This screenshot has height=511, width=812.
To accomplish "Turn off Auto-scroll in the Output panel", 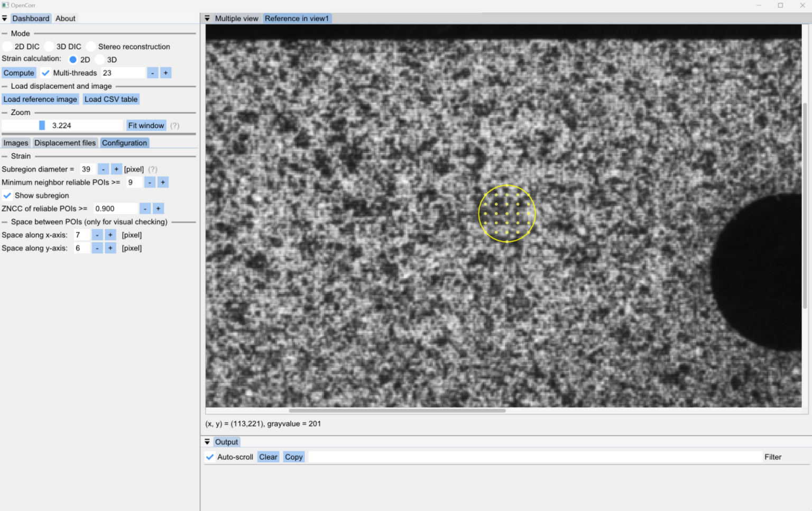I will click(210, 457).
